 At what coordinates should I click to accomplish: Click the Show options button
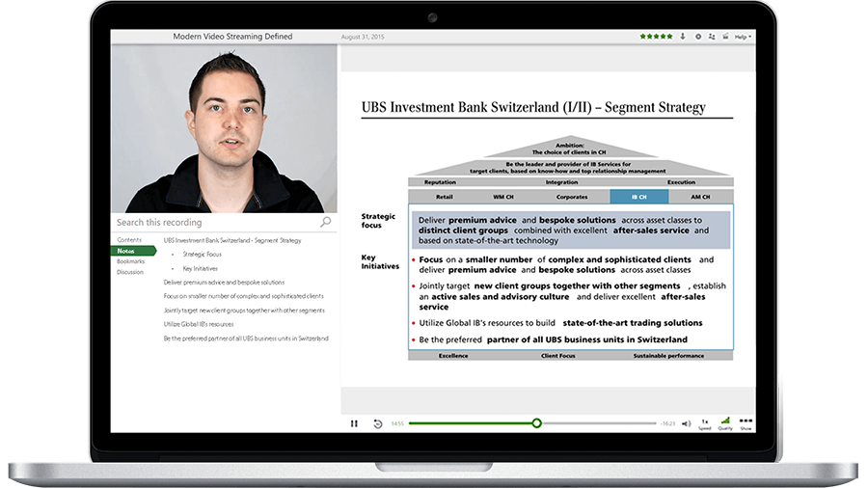click(746, 423)
